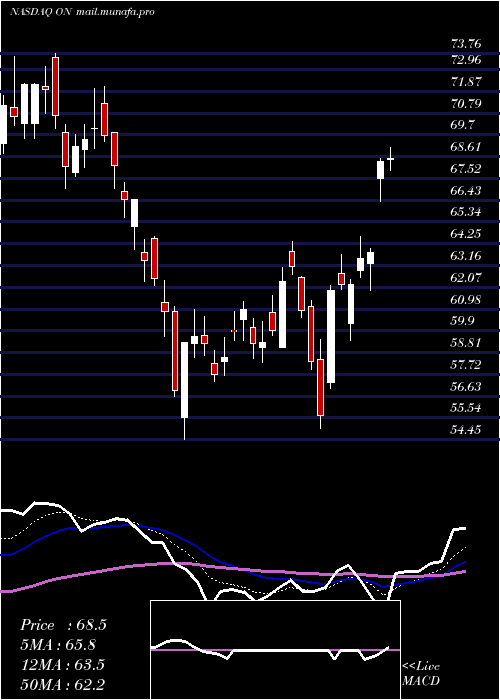Viewport: 500px width, 700px height.
Task: Click the 71.87 price axis label
Action: pos(466,82)
